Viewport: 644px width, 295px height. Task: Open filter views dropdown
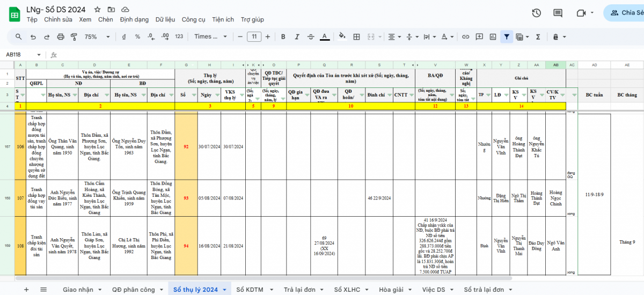[523, 36]
